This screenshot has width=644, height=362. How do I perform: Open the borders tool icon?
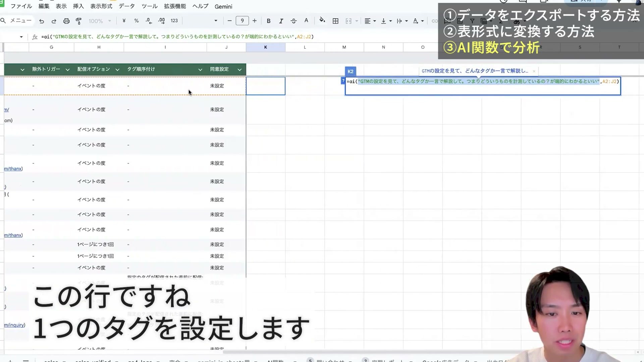(x=335, y=21)
